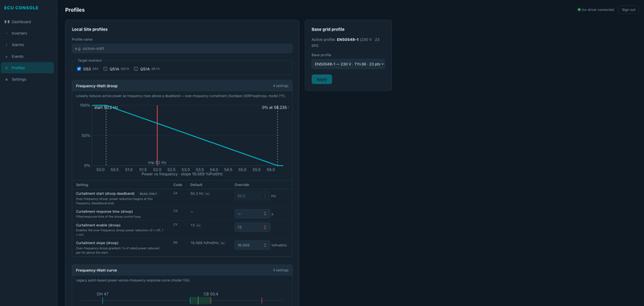This screenshot has height=306, width=644.
Task: Click the Curtailment response time (droop) label
Action: [x=105, y=212]
